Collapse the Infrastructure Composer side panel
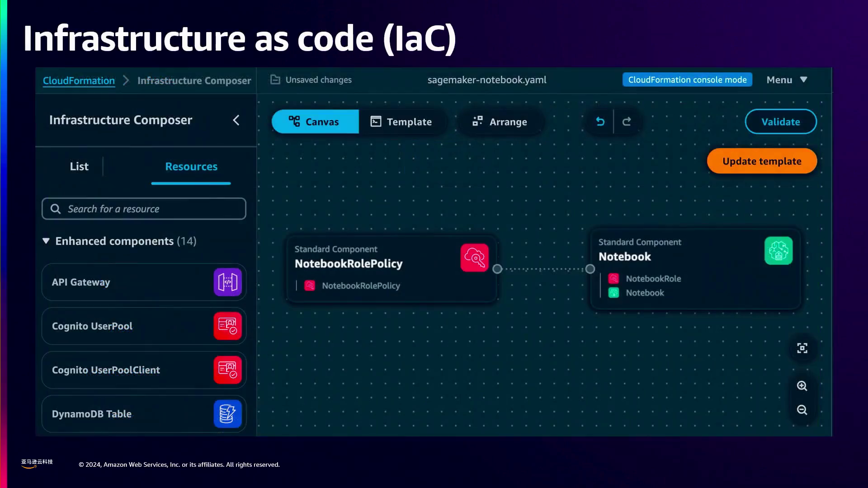 (x=236, y=120)
